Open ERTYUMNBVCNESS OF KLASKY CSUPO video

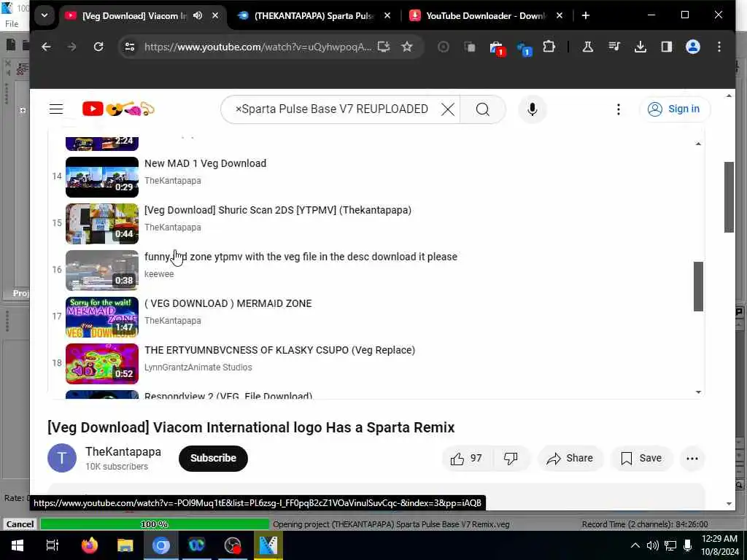point(279,350)
